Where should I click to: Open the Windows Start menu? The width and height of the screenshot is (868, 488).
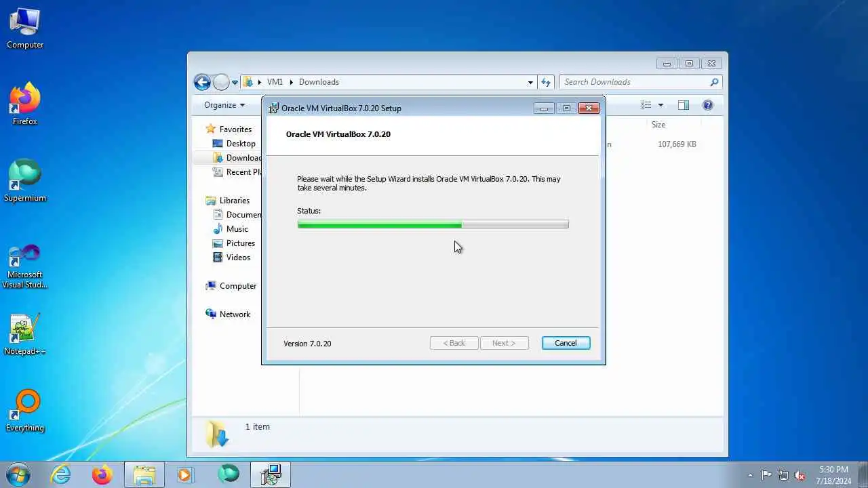pos(18,474)
